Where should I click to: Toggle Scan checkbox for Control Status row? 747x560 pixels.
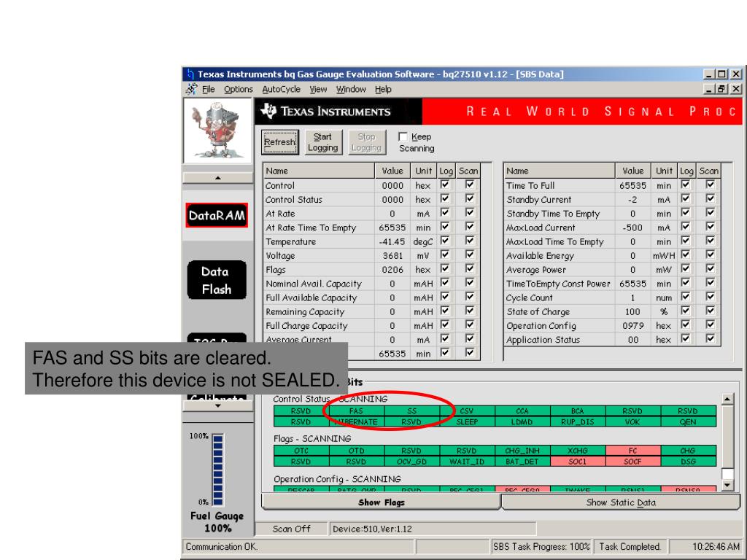coord(470,198)
